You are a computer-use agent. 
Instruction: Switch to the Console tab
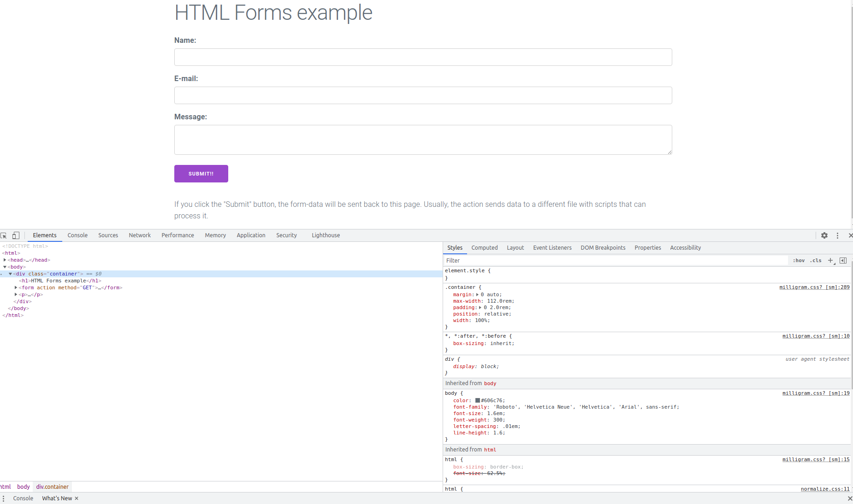point(77,235)
